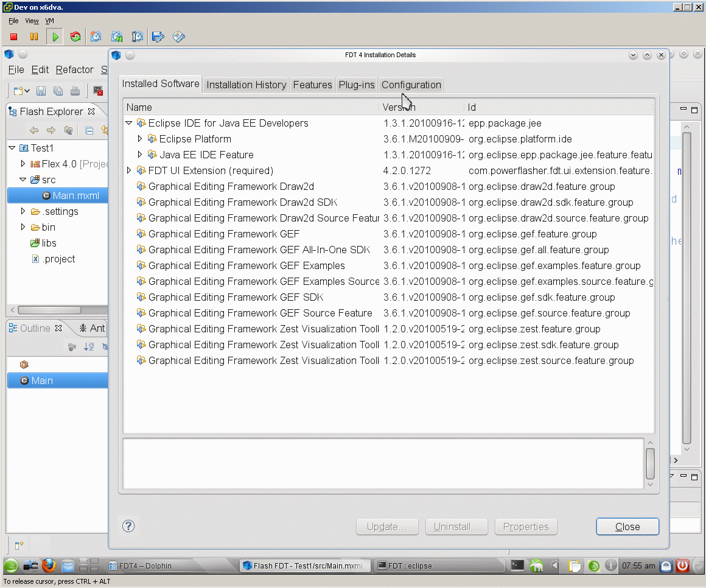Viewport: 706px width, 588px height.
Task: Click the save icon in Eclipse toolbar
Action: click(x=41, y=91)
